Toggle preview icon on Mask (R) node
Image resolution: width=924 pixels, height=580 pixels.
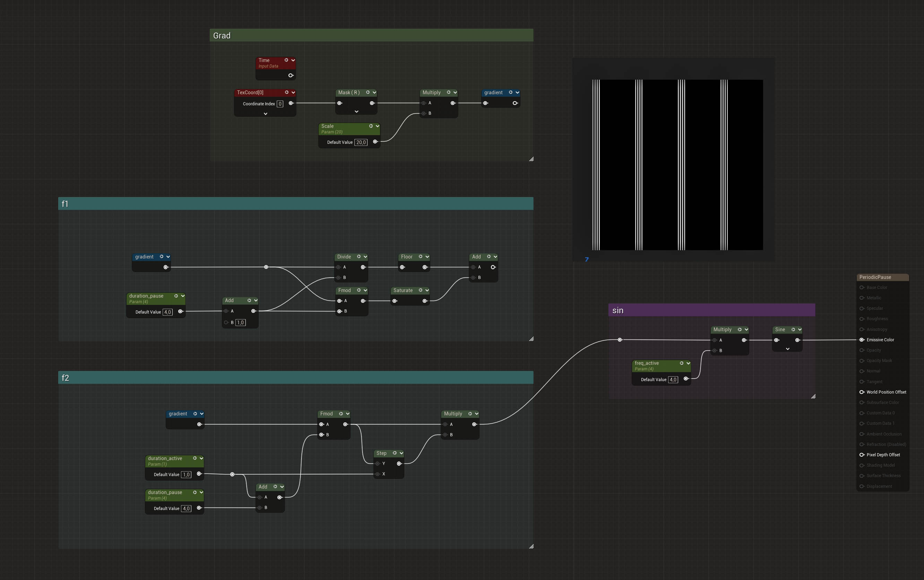point(368,93)
